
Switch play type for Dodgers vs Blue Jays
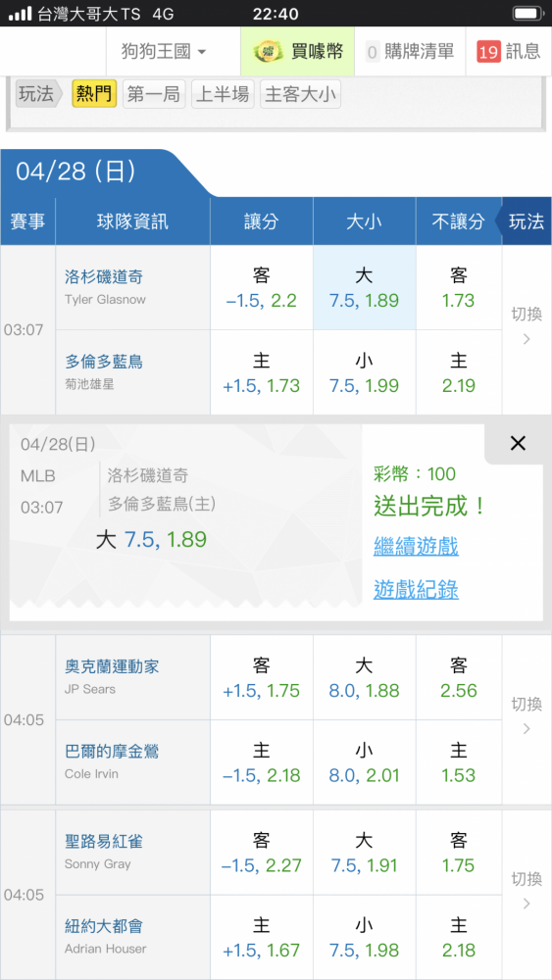(527, 329)
